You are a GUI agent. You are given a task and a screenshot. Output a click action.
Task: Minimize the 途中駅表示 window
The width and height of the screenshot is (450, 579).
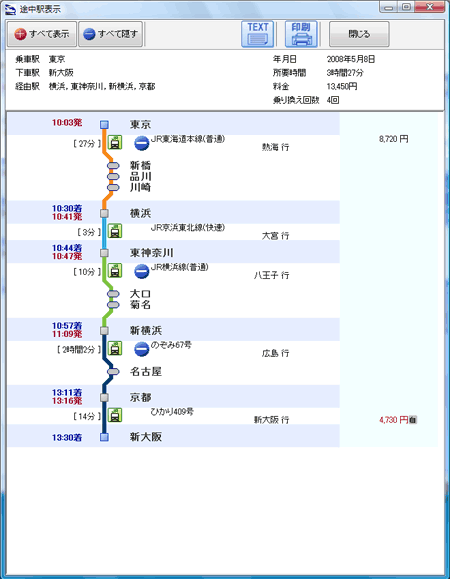point(389,7)
